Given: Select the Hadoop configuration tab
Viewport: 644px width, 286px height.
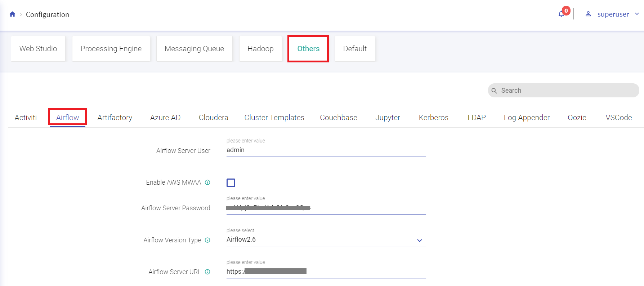Looking at the screenshot, I should (260, 49).
